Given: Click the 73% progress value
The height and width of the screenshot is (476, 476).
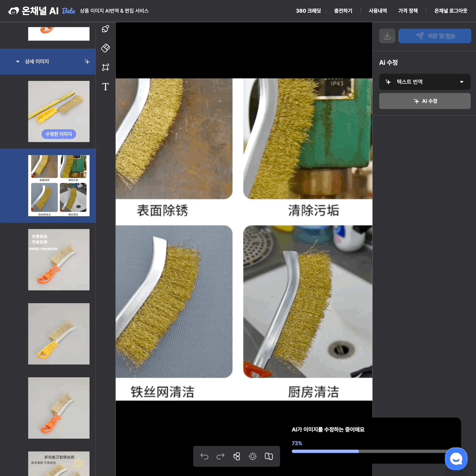Looking at the screenshot, I should pos(297,443).
